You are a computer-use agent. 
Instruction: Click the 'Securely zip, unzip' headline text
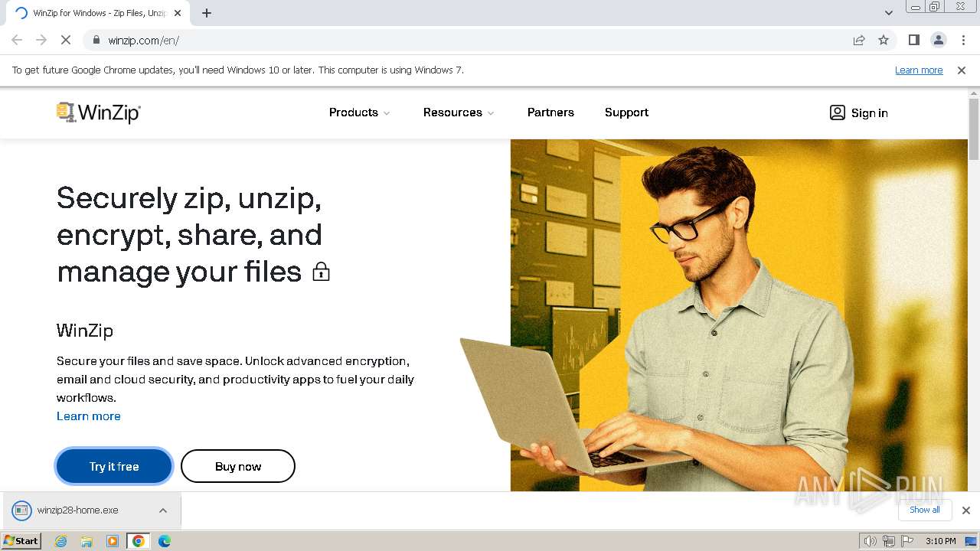[x=189, y=235]
